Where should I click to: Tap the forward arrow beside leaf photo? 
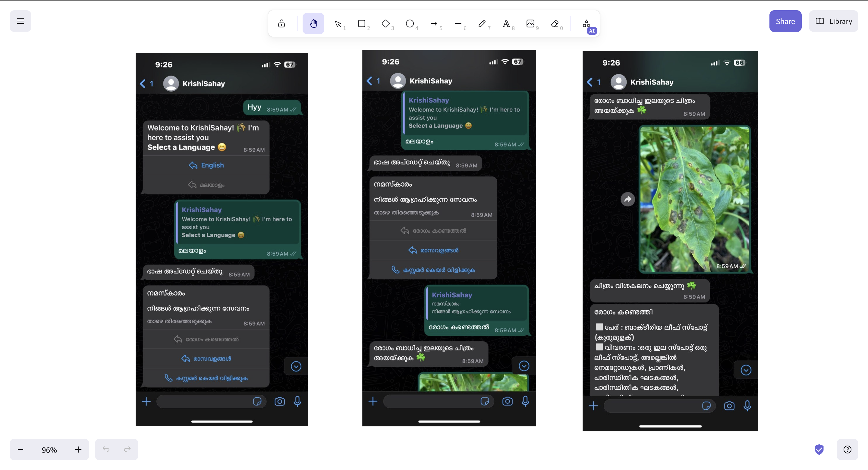[x=628, y=199]
